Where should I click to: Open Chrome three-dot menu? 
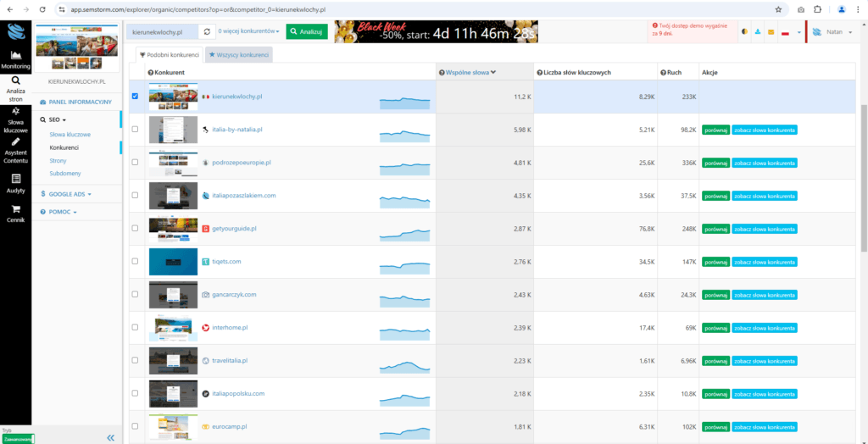(x=858, y=9)
